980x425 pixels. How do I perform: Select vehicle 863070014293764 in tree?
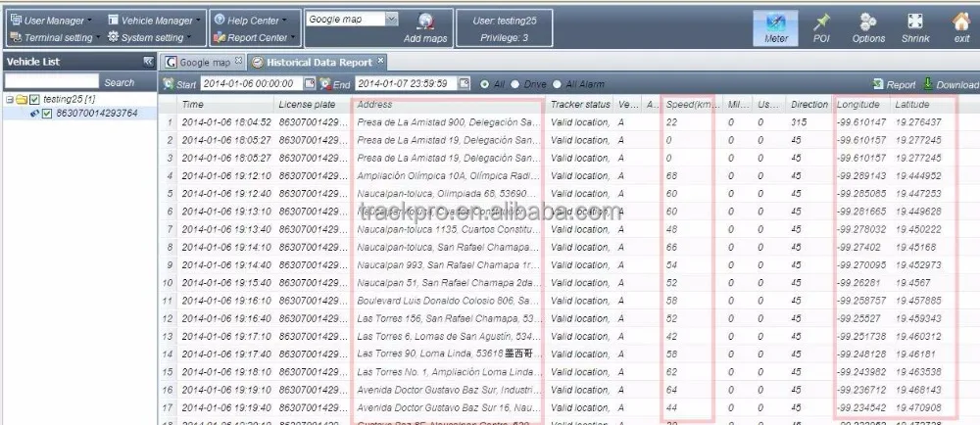97,114
